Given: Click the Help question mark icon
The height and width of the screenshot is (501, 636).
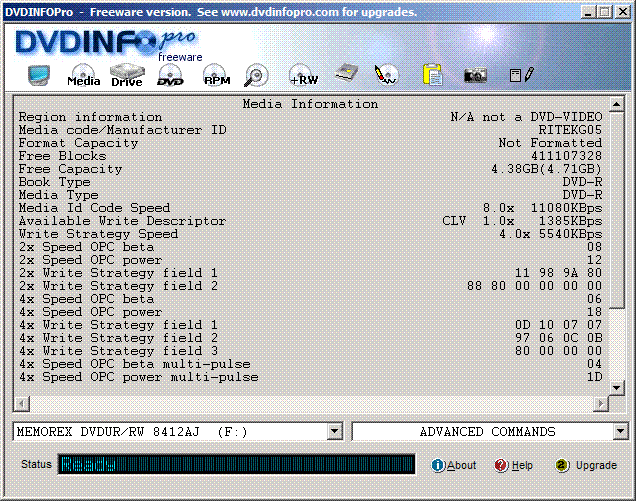Looking at the screenshot, I should [x=501, y=465].
